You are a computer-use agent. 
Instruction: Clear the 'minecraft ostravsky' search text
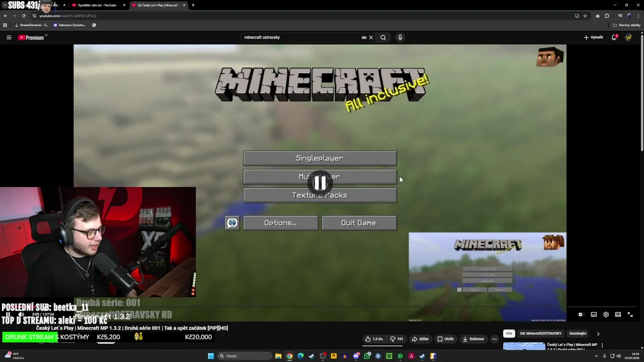point(371,37)
